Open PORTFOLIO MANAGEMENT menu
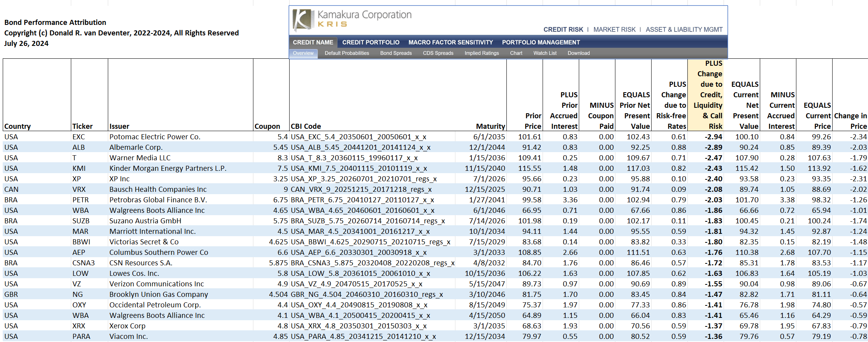 point(541,42)
